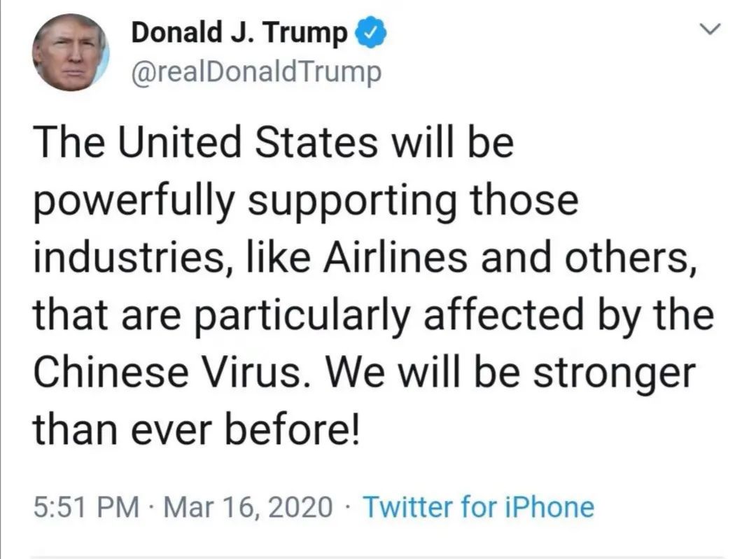This screenshot has height=559, width=756.
Task: Click the @realDonaldTrump handle
Action: pos(256,70)
